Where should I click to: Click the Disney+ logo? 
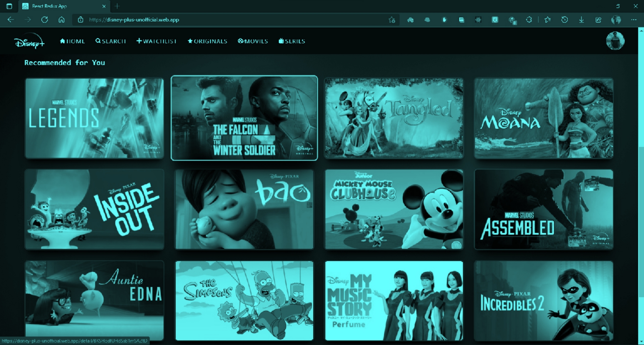29,41
